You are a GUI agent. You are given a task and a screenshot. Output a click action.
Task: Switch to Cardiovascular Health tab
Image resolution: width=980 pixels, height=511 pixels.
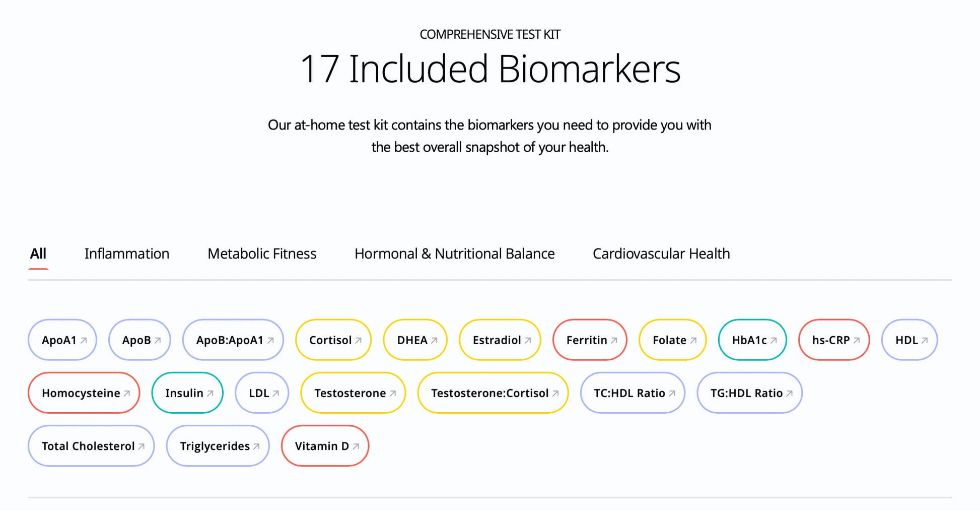661,253
